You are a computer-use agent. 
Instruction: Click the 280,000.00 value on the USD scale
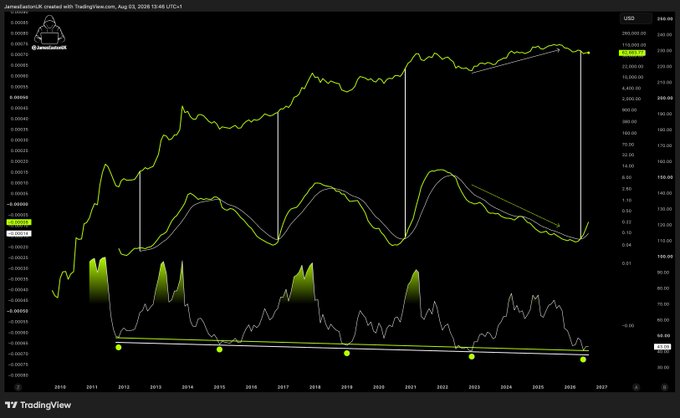point(634,33)
